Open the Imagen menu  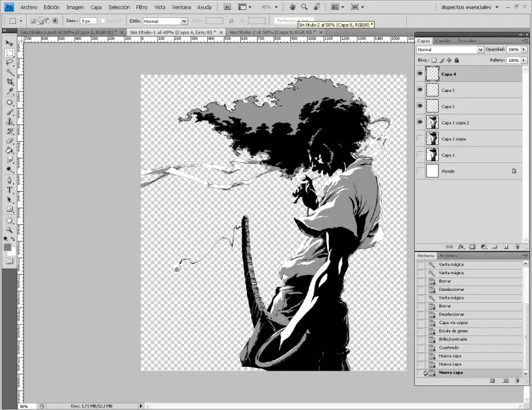75,7
